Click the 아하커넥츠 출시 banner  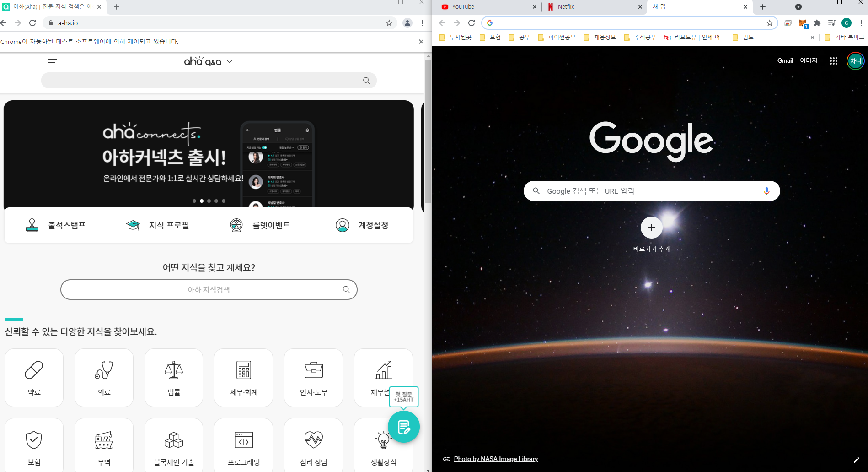click(x=209, y=155)
